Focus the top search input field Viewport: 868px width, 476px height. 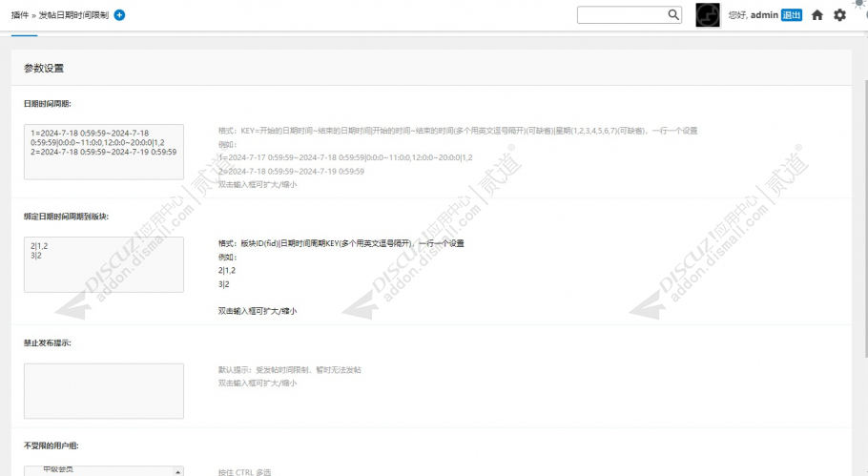[629, 15]
